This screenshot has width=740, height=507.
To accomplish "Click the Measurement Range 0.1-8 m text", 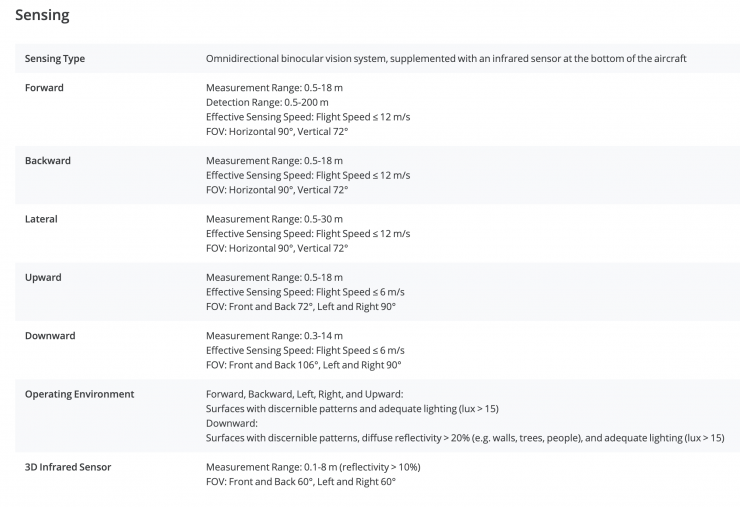I will point(313,467).
